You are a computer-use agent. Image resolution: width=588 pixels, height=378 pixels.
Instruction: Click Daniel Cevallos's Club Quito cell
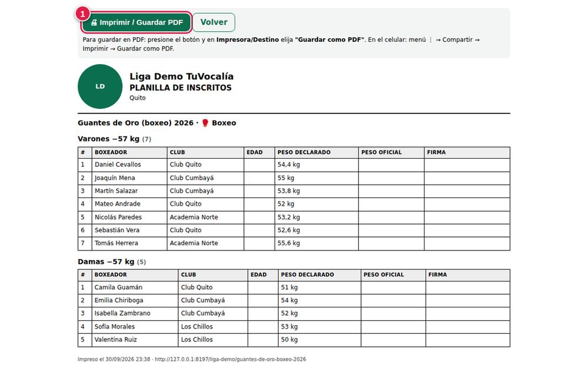tap(205, 165)
